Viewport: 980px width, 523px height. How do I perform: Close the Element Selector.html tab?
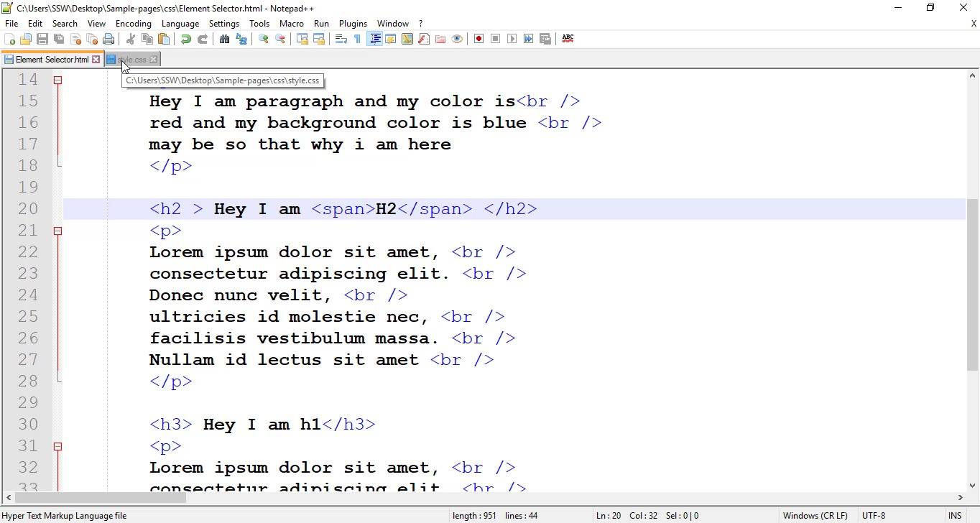point(96,60)
